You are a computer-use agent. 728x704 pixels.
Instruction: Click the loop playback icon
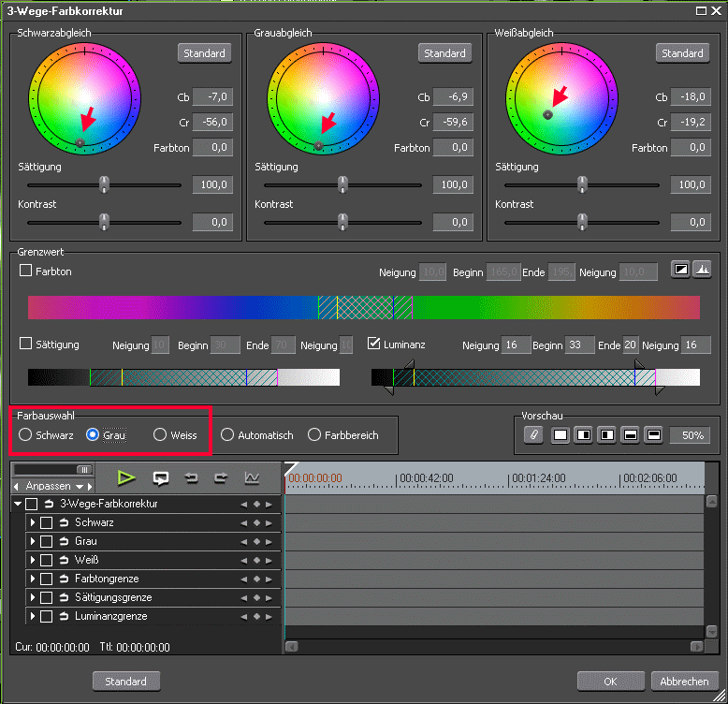[x=161, y=478]
